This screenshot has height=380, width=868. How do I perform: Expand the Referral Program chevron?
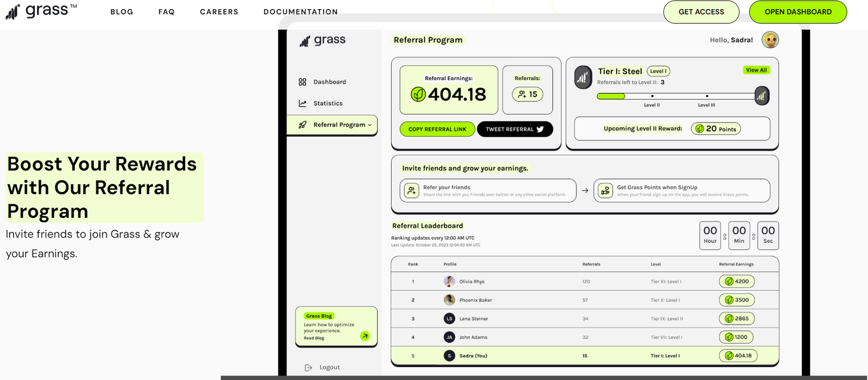[370, 125]
